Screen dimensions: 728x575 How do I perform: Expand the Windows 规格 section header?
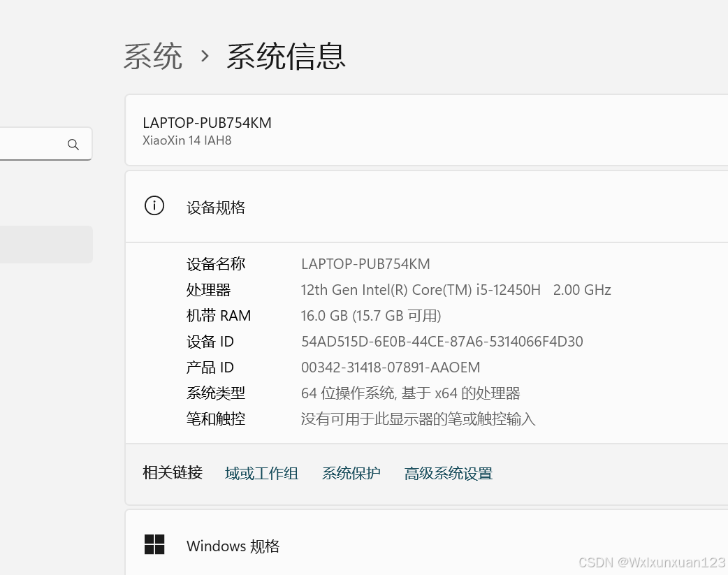pos(426,542)
